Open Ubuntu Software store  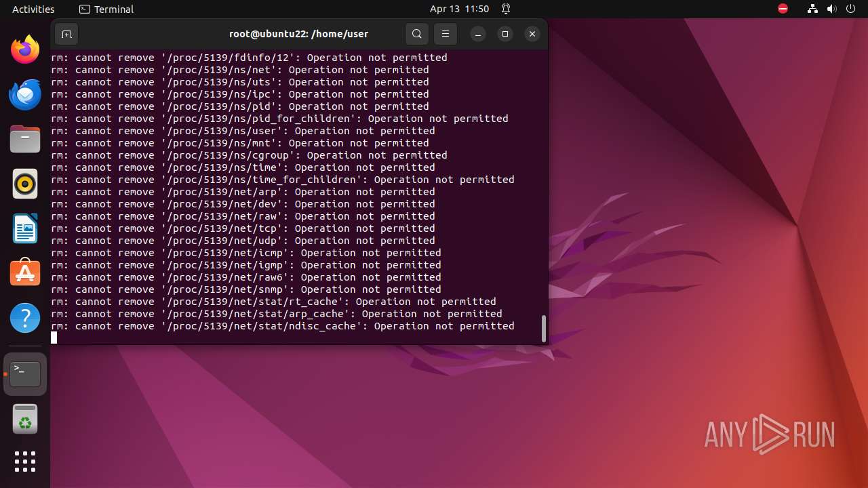click(x=25, y=273)
